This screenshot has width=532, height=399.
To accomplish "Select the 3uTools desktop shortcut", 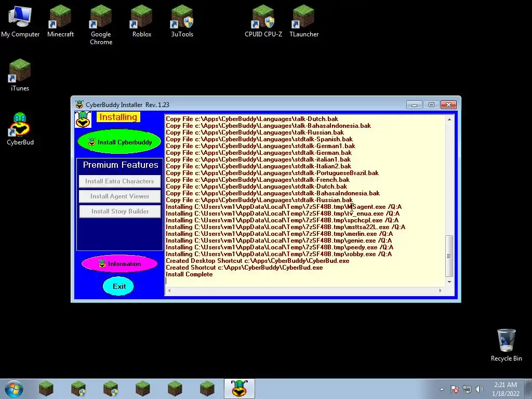I will (x=182, y=20).
